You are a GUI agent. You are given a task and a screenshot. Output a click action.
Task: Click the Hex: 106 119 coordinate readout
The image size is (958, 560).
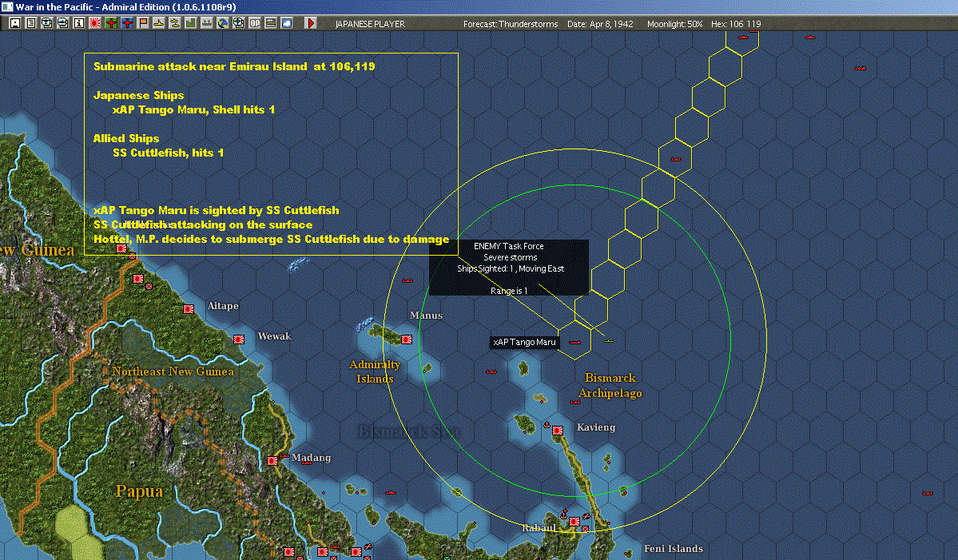[736, 24]
